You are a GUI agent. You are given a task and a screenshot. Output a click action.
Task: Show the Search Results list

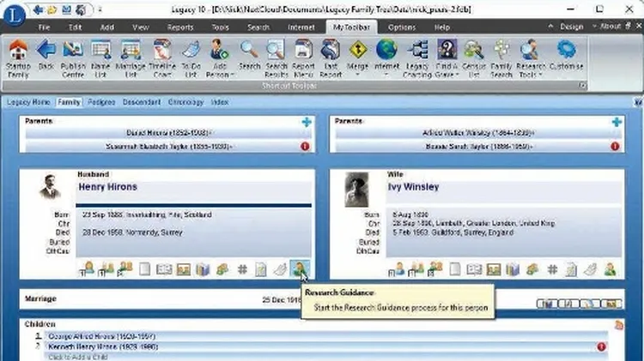tap(276, 58)
